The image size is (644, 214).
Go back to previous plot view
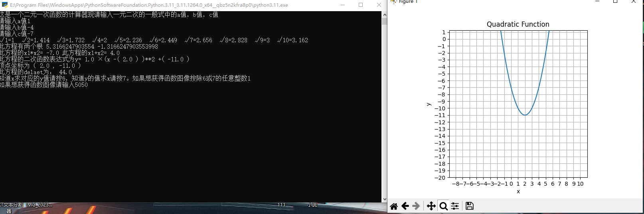pos(405,206)
